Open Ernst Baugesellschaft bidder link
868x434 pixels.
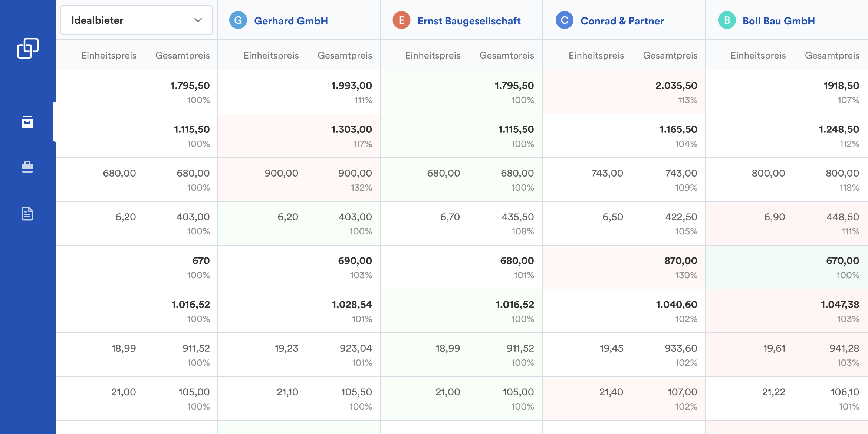469,21
